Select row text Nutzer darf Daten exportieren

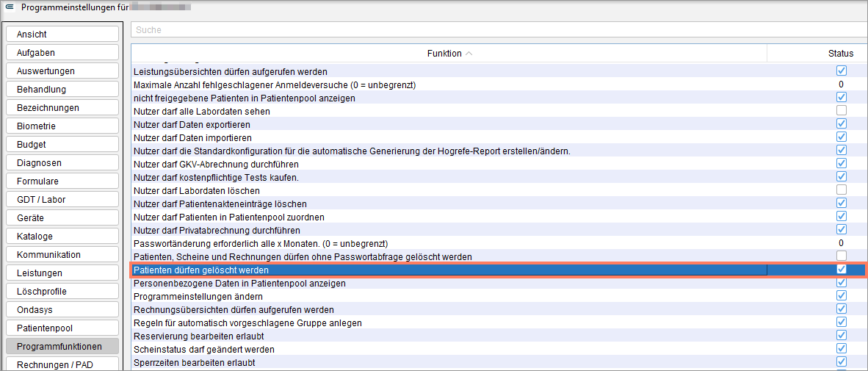pos(192,125)
